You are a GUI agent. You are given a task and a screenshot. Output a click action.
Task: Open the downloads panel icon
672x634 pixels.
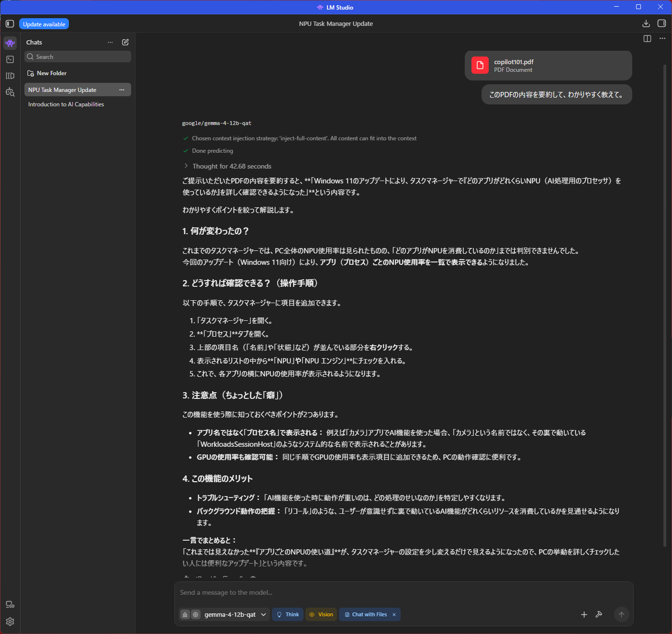(646, 23)
